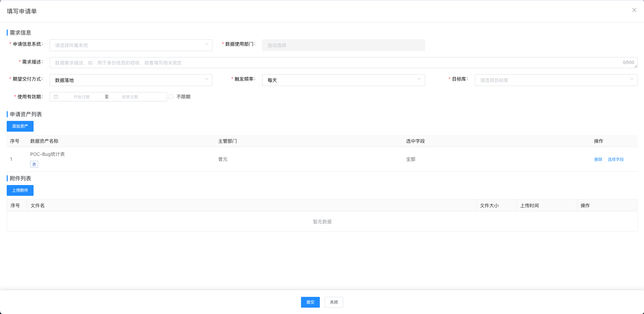Click the dropdown arrow of 申请信息系统 selector
The width and height of the screenshot is (644, 314).
point(206,44)
